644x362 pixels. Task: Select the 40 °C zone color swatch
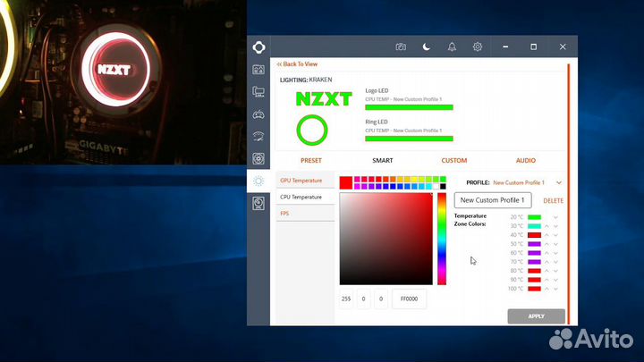tap(534, 235)
